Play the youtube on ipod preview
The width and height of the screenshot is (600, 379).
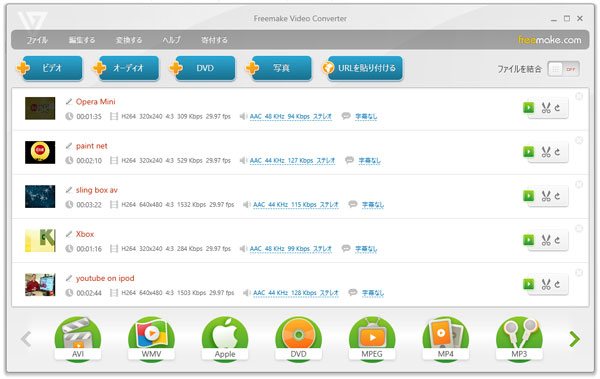528,284
